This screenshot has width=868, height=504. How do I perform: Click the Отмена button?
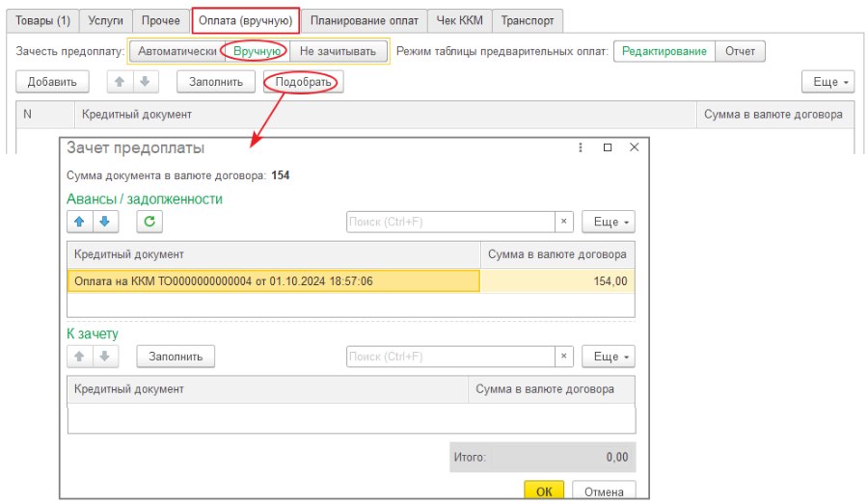(604, 491)
